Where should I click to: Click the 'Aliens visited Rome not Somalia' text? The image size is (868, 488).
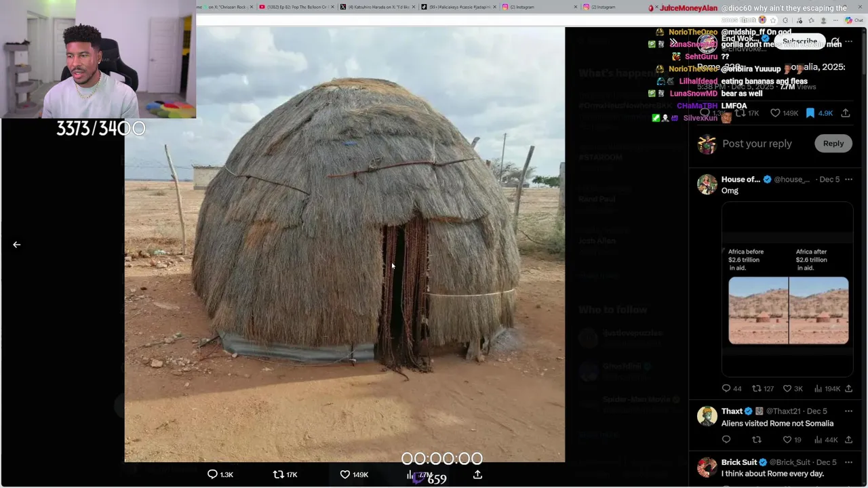tap(777, 424)
